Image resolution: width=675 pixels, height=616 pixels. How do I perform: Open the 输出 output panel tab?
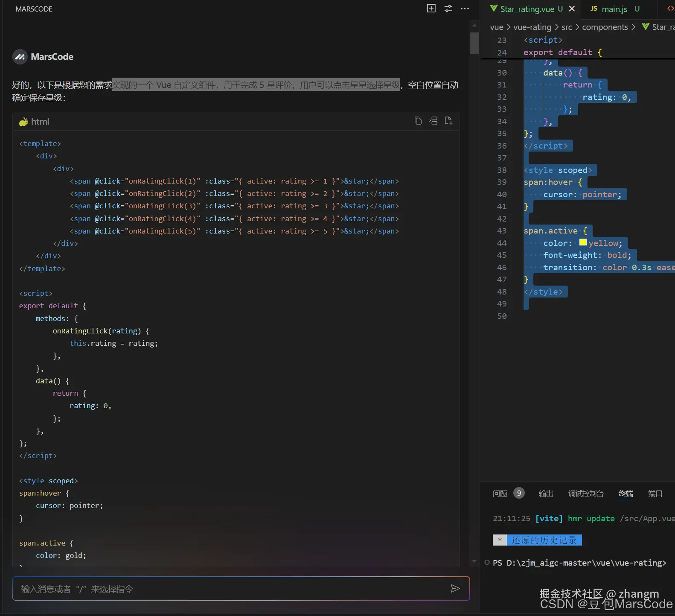point(546,493)
